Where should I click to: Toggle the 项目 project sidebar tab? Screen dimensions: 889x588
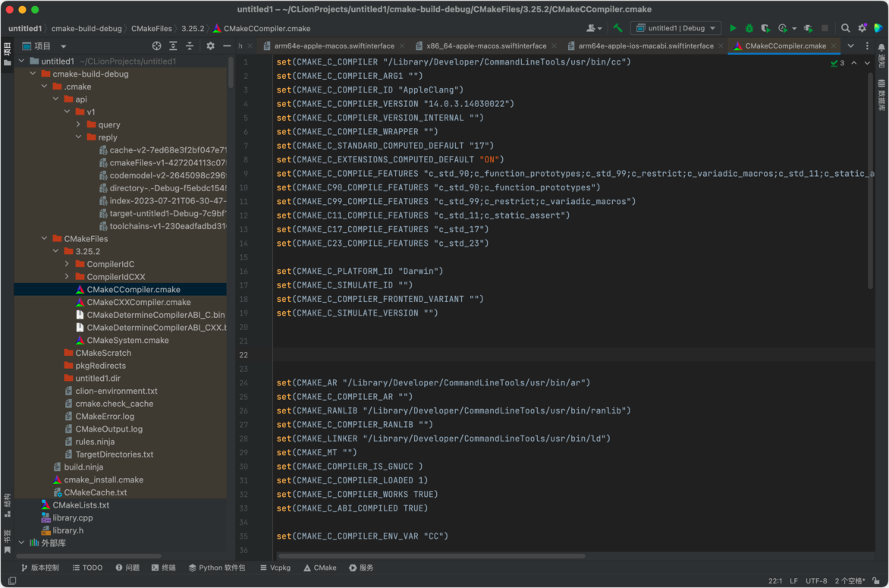point(8,55)
